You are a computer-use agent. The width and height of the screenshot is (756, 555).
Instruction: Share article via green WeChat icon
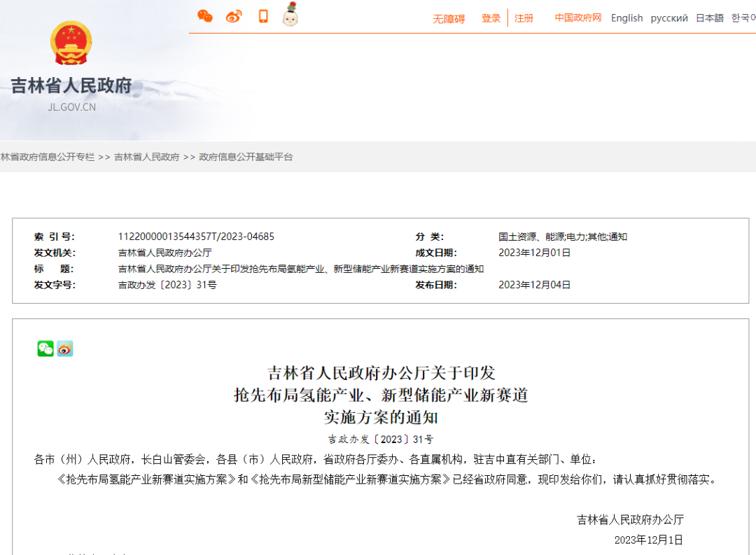[x=45, y=349]
